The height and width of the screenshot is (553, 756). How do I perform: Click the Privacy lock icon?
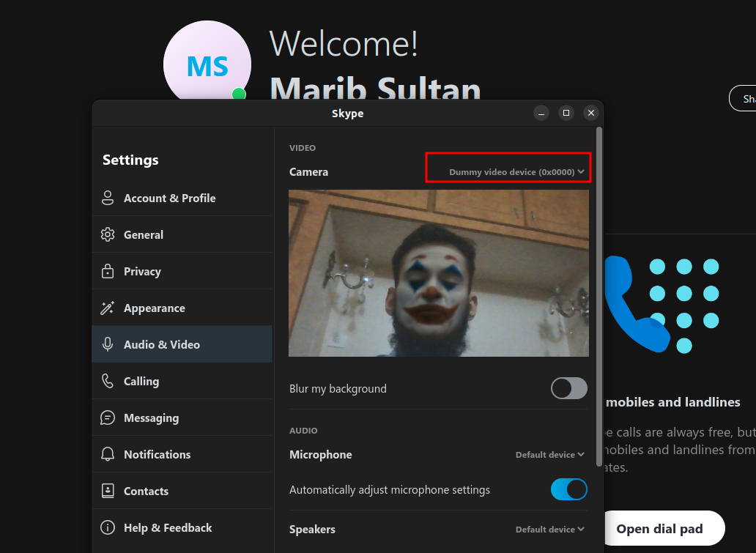108,271
